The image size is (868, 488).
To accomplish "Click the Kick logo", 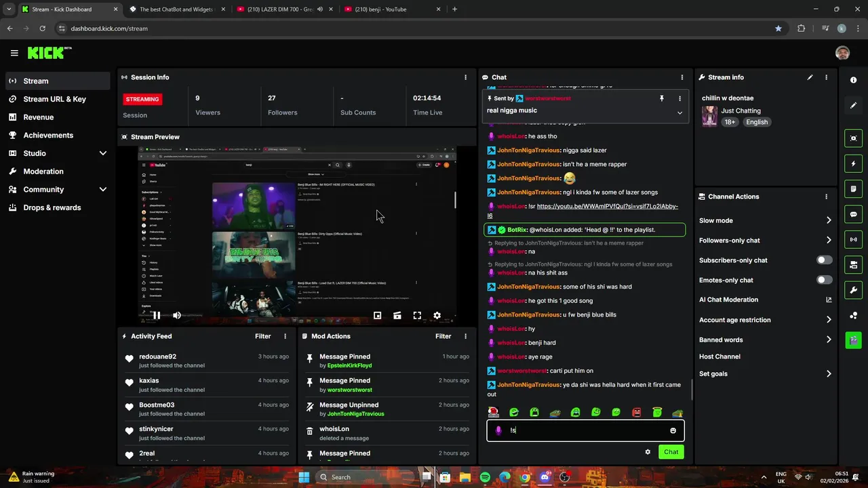I will pyautogui.click(x=49, y=53).
